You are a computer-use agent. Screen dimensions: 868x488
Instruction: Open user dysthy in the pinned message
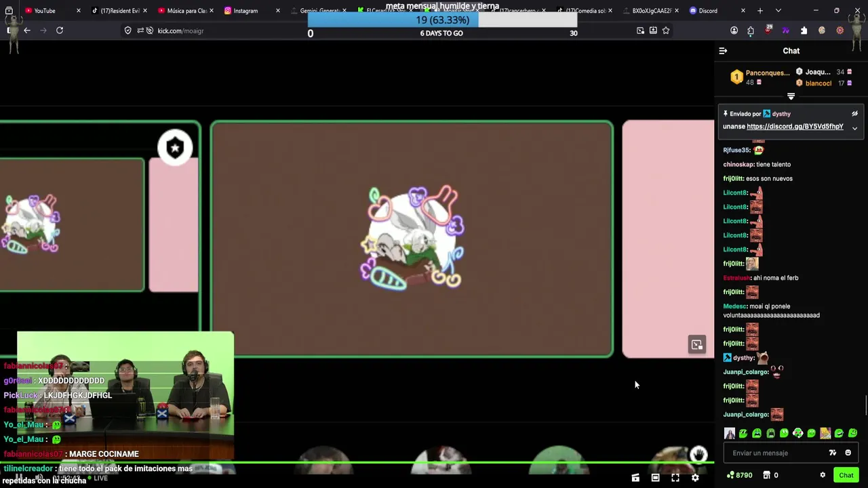coord(781,114)
